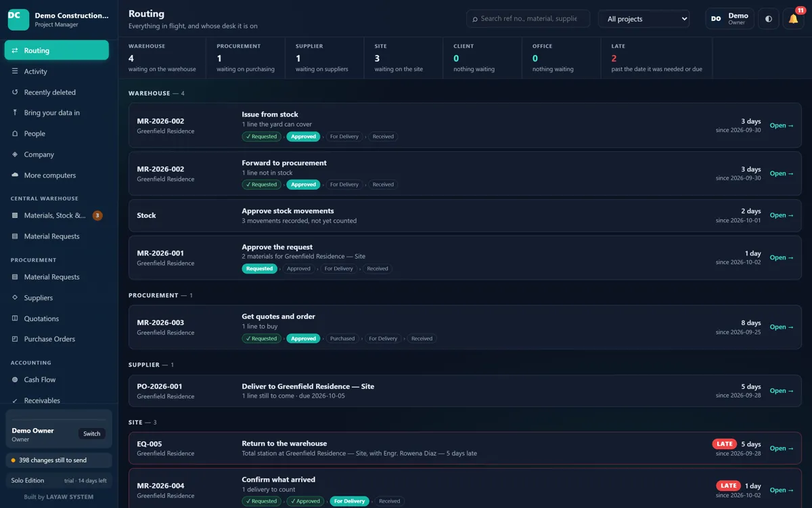Click the Bring your data in icon

15,112
